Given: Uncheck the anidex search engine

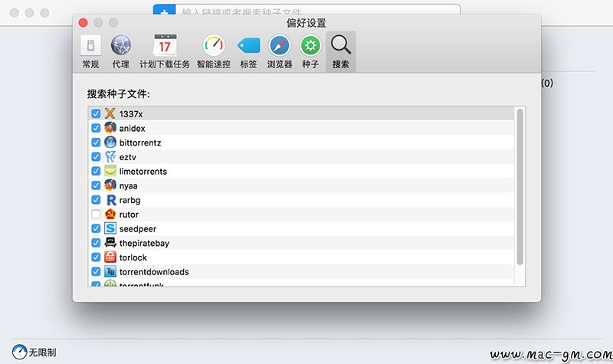Looking at the screenshot, I should coord(96,128).
